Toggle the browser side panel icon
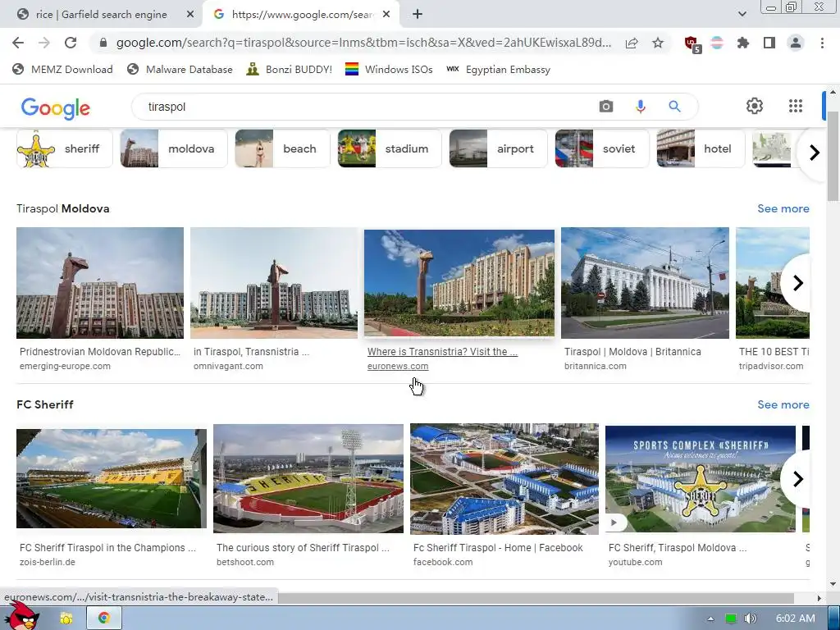This screenshot has height=630, width=840. pos(769,43)
